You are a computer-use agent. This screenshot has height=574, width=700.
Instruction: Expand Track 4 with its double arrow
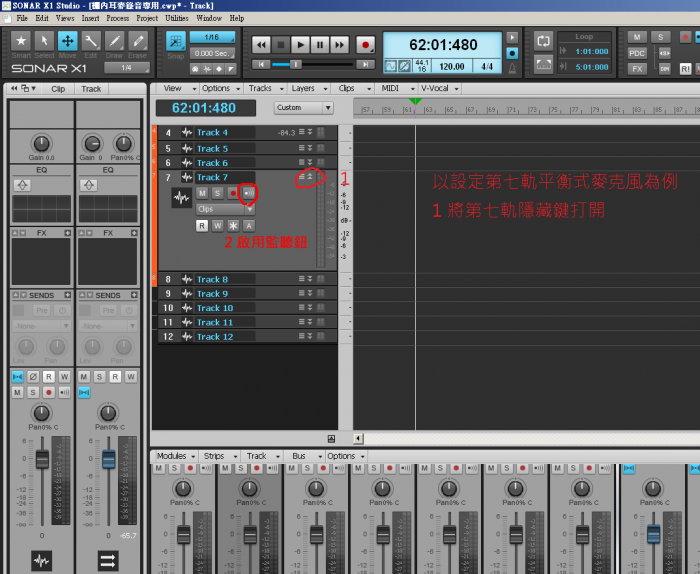[310, 133]
